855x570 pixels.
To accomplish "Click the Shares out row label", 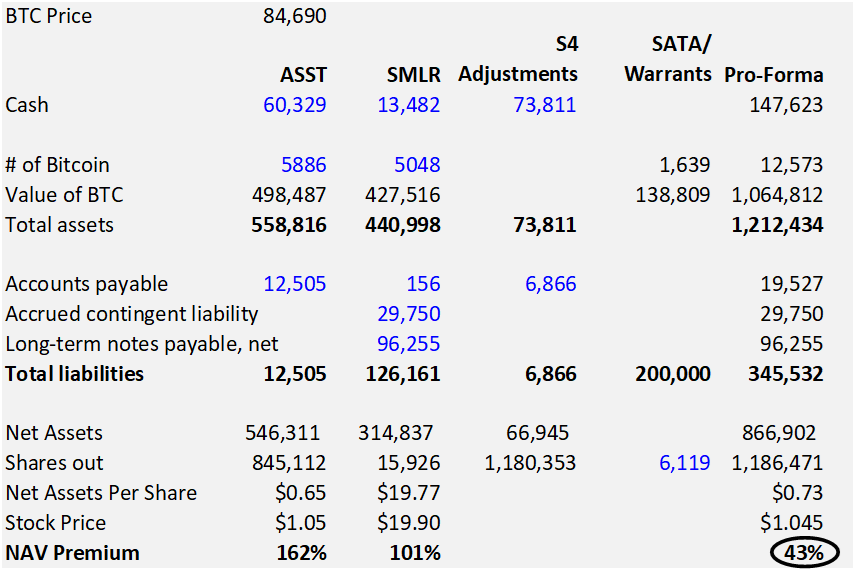I will pos(54,463).
